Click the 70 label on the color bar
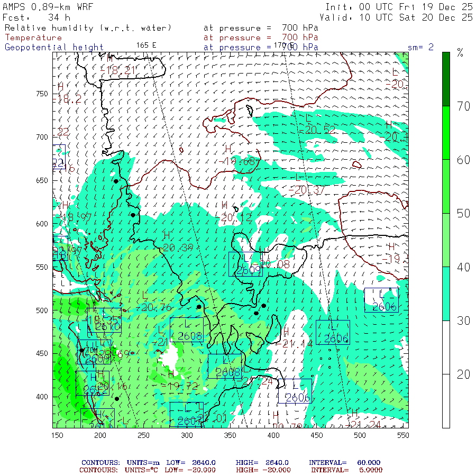The width and height of the screenshot is (476, 476). pyautogui.click(x=463, y=106)
